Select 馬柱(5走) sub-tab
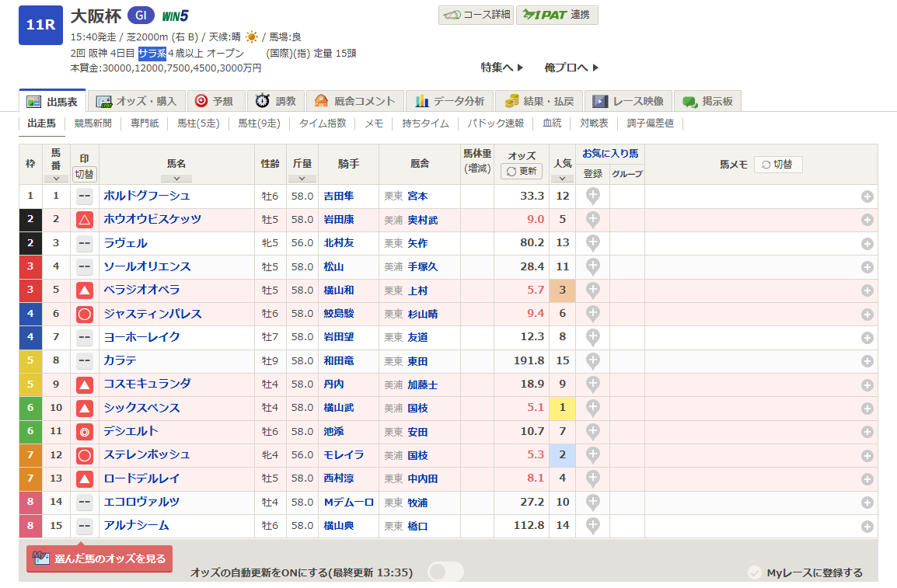The height and width of the screenshot is (588, 897). (x=198, y=124)
